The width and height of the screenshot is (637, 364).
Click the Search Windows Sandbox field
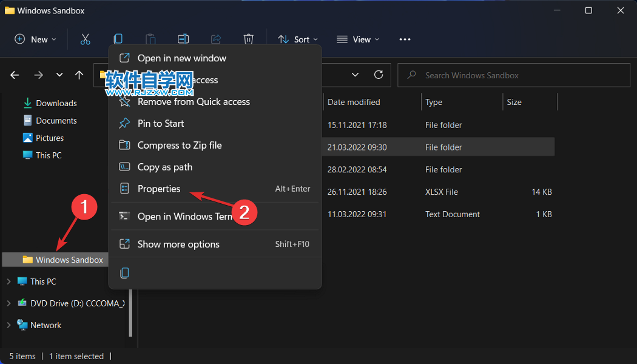pos(516,75)
